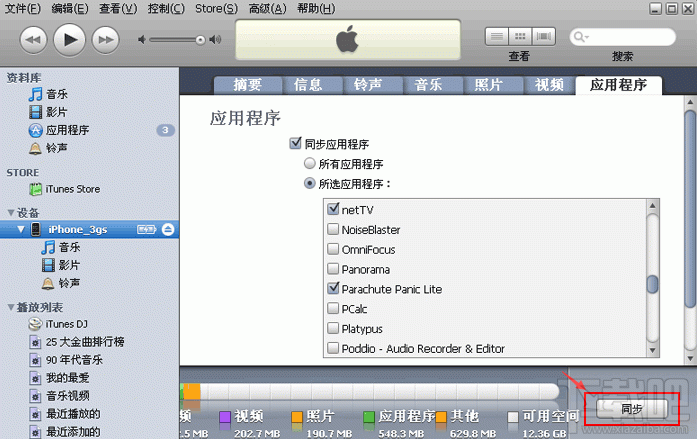Switch to grid view icon
Viewport: 697px width, 439px height.
520,36
